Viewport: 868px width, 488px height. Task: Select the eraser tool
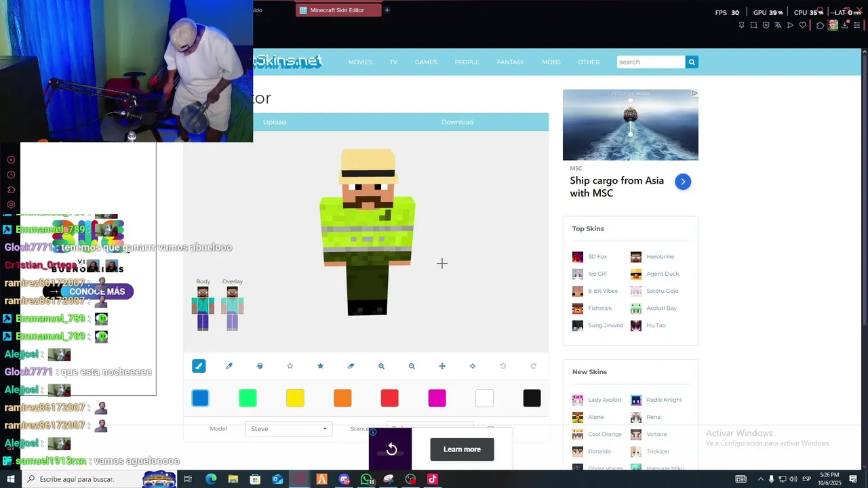(x=351, y=366)
